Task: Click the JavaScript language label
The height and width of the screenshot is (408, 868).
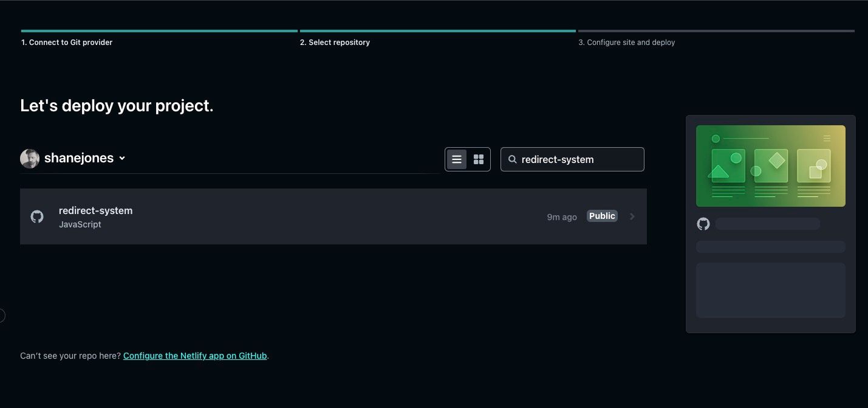Action: pyautogui.click(x=80, y=224)
